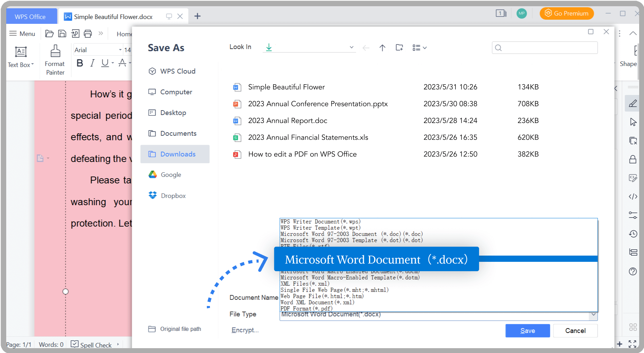Create a new folder in Save As dialog

pyautogui.click(x=399, y=48)
